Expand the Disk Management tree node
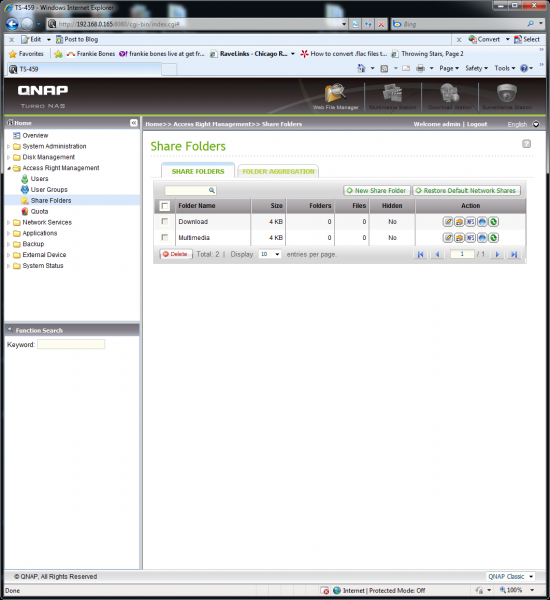Viewport: 550px width, 600px height. pos(8,157)
